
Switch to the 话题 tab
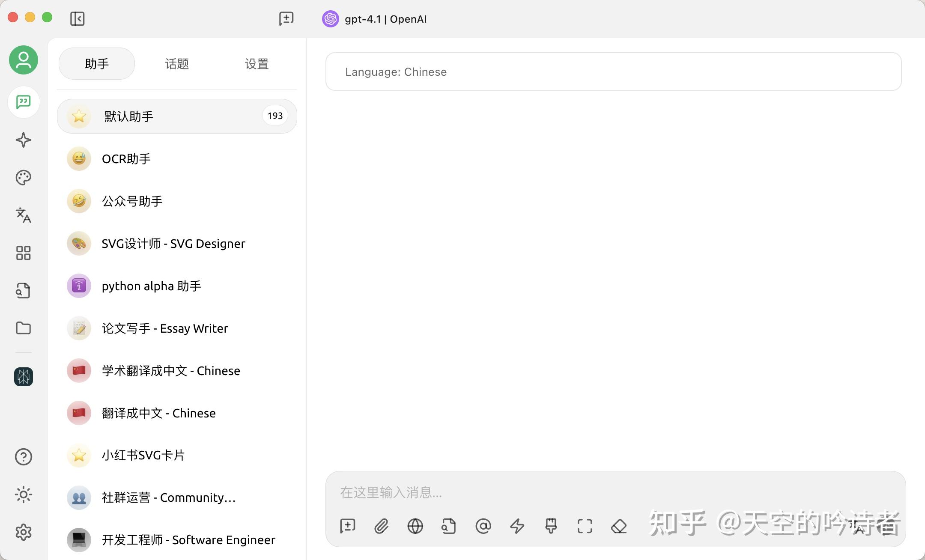(x=176, y=63)
